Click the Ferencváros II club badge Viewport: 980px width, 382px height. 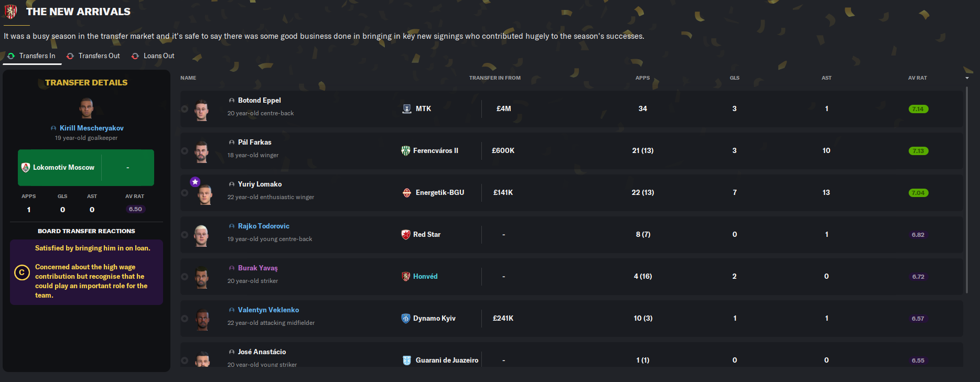406,151
